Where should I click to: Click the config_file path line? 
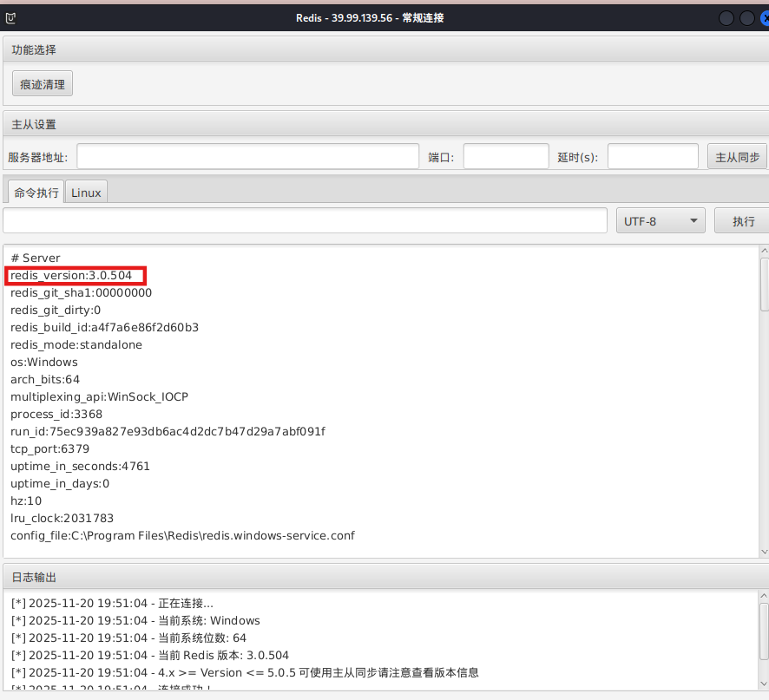click(182, 536)
